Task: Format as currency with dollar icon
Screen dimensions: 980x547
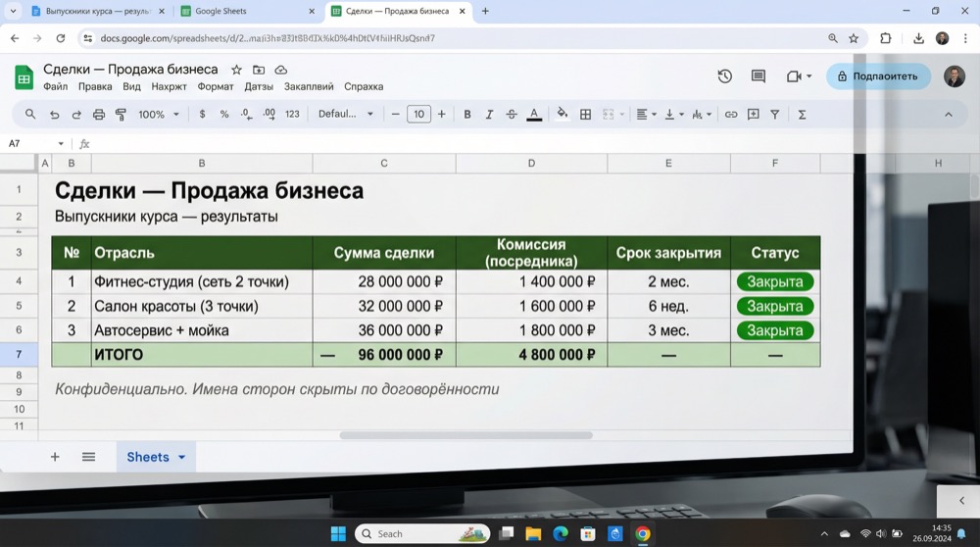Action: (x=202, y=115)
